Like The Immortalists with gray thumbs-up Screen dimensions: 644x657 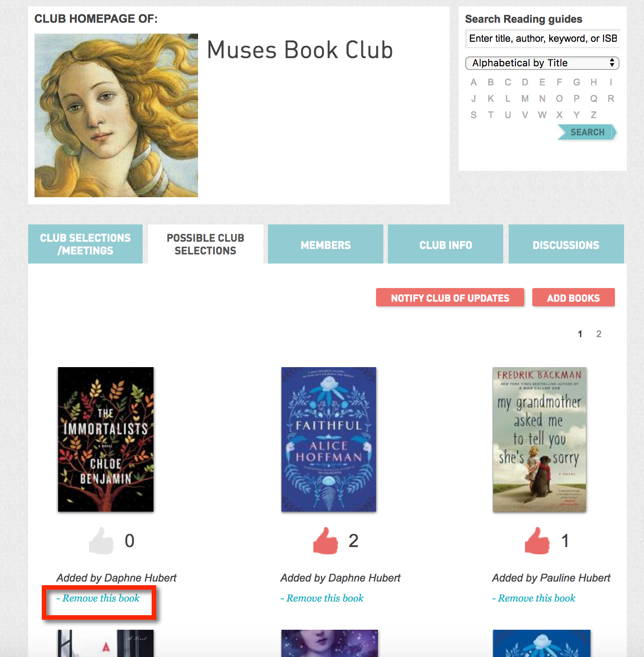tap(101, 541)
